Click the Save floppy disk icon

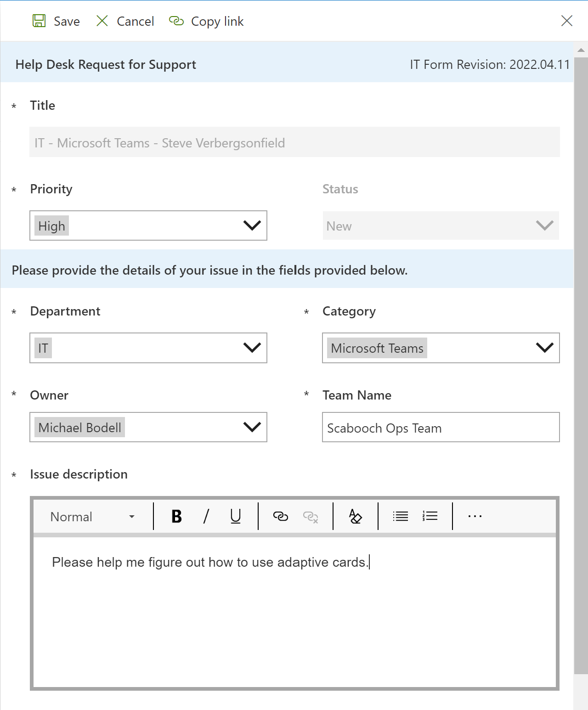pos(39,21)
